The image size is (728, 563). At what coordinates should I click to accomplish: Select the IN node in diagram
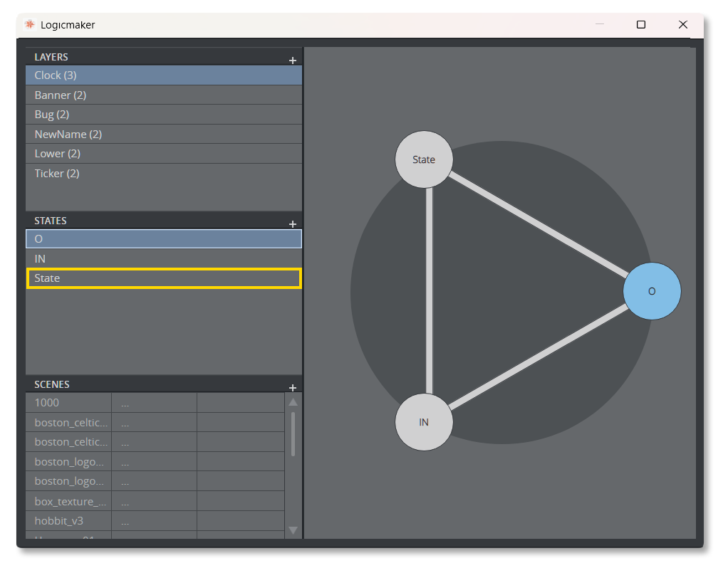[x=424, y=422]
